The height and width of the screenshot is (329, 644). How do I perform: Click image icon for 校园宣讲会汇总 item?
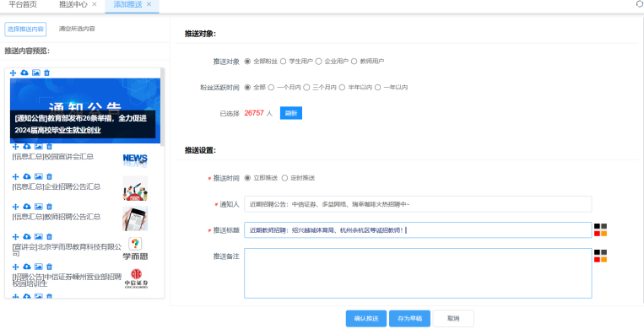39,147
